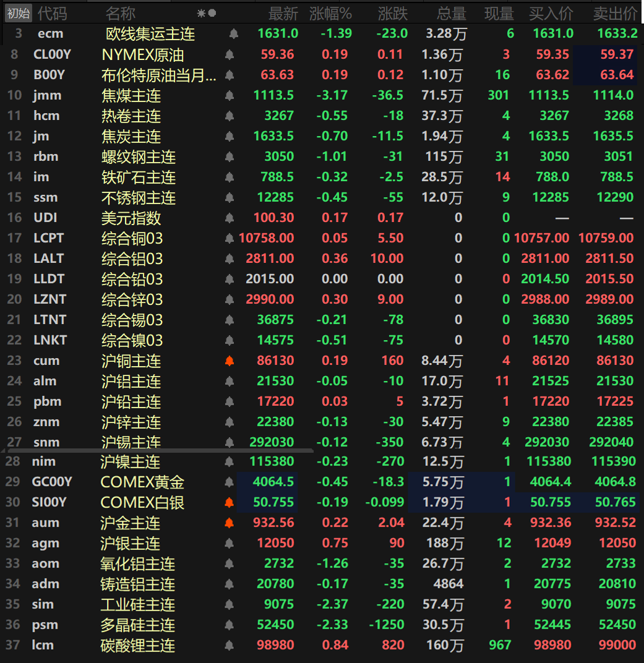Image resolution: width=644 pixels, height=663 pixels.
Task: Sort by 涨幅% column header
Action: pyautogui.click(x=330, y=13)
